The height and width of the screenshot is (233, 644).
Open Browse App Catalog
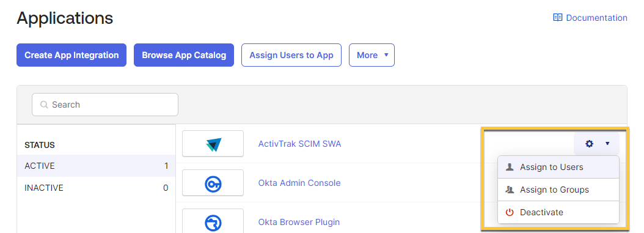pyautogui.click(x=184, y=55)
